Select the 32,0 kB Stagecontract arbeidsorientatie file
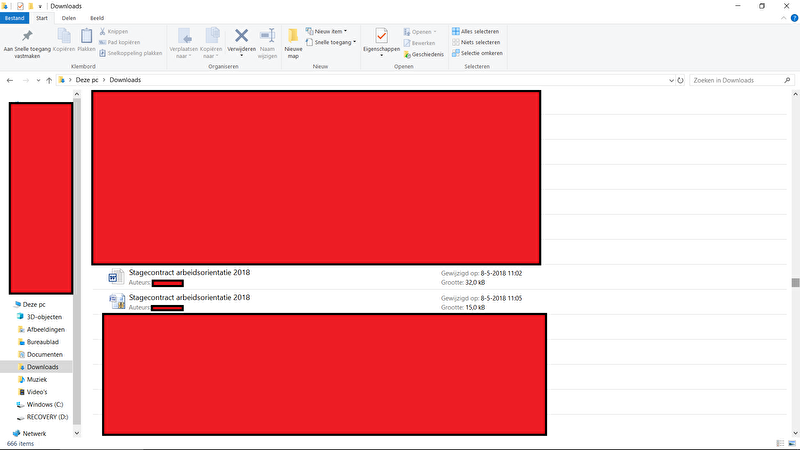The image size is (800, 450). pyautogui.click(x=189, y=273)
